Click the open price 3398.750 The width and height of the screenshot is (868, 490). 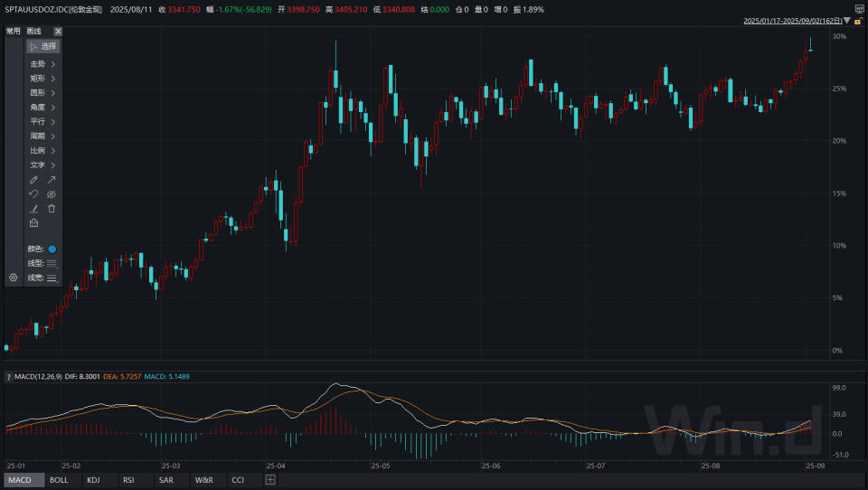(x=303, y=9)
